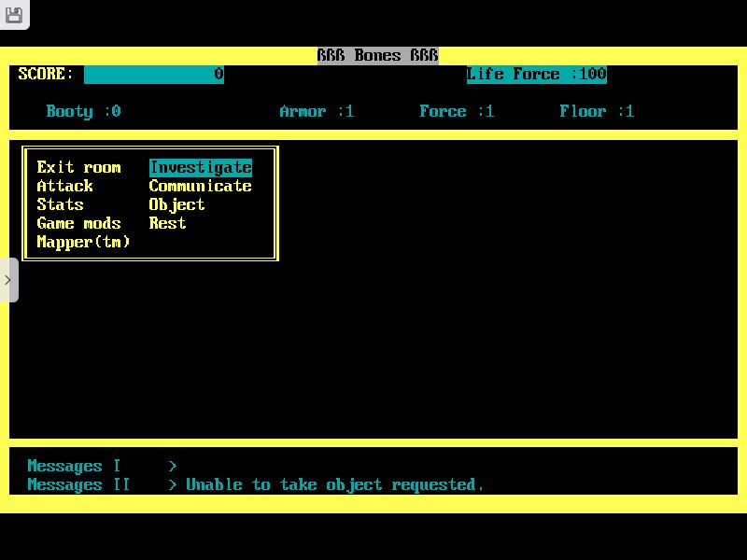Click the 'Unable to take object' message
The image size is (747, 560).
[x=334, y=484]
